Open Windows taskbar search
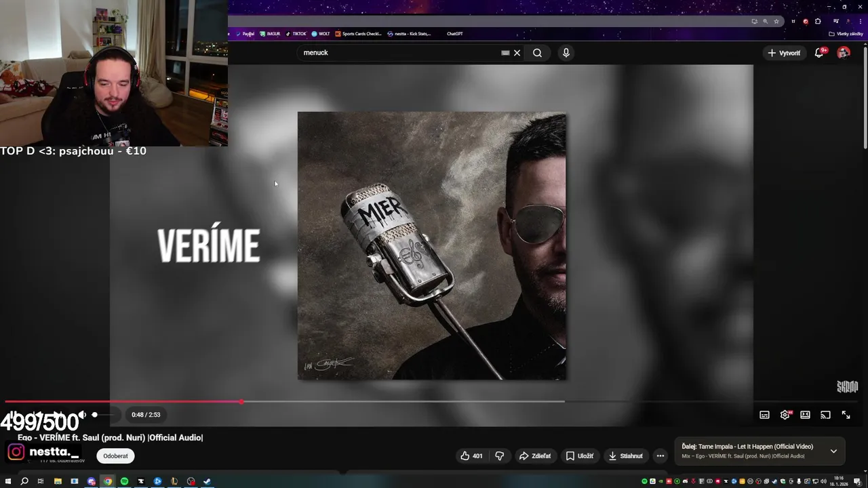 [x=24, y=481]
